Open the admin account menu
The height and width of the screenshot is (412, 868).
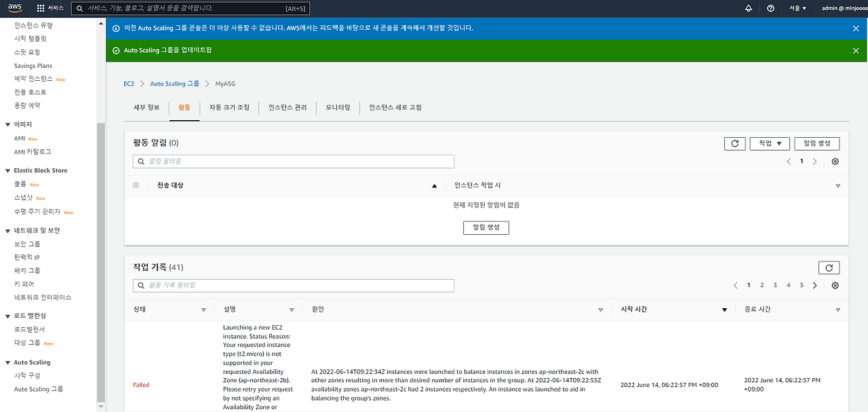pos(844,8)
